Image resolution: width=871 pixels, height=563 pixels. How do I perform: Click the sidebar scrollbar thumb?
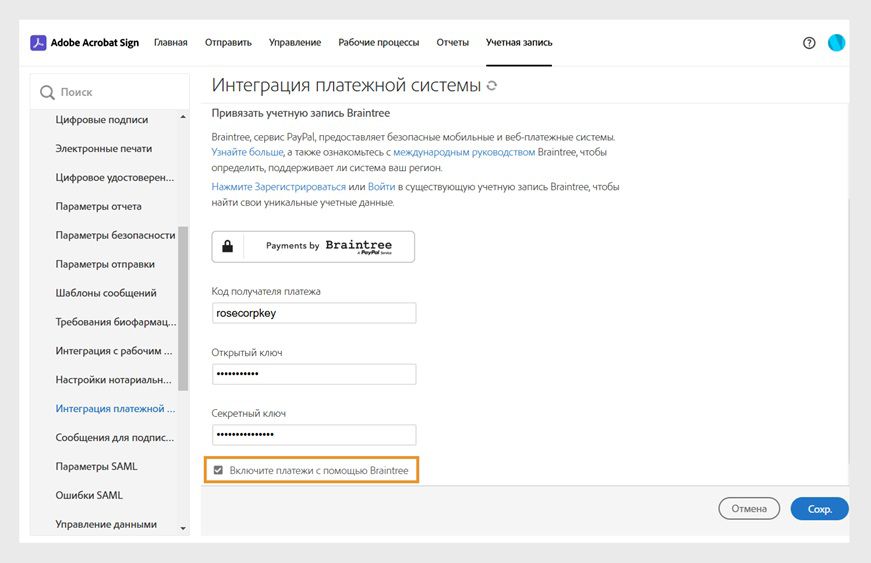(183, 309)
